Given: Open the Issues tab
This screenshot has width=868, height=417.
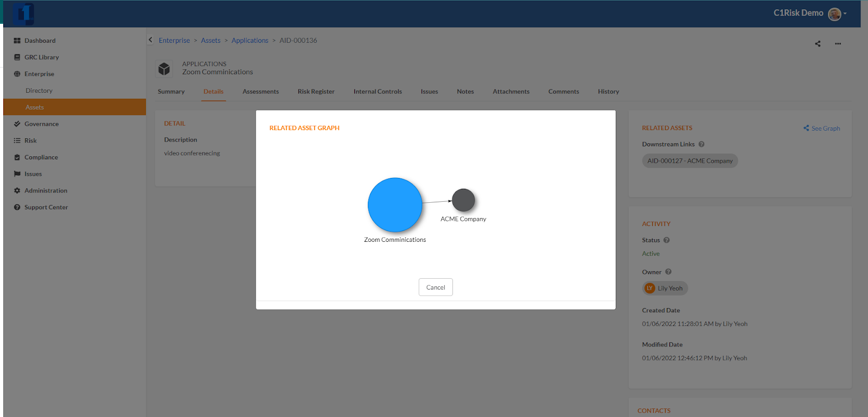Looking at the screenshot, I should 430,92.
